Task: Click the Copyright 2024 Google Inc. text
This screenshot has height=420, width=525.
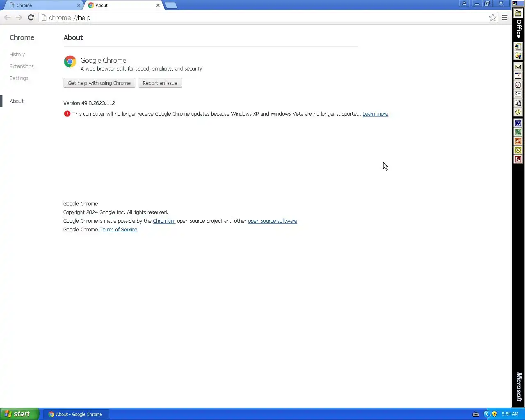Action: click(116, 212)
